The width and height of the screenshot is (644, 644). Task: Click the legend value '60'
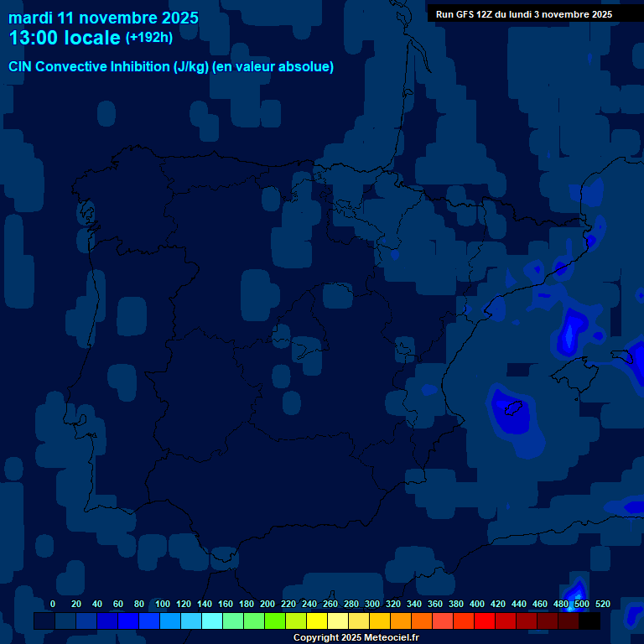click(118, 604)
